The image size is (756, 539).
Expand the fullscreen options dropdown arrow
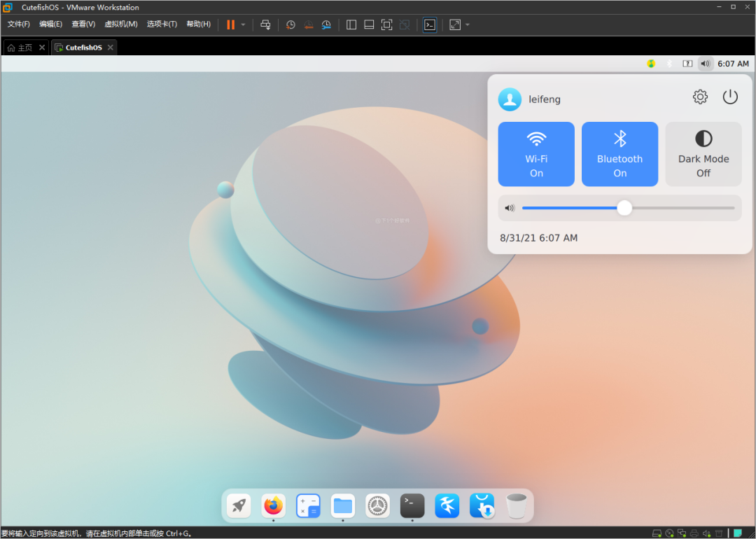click(468, 24)
